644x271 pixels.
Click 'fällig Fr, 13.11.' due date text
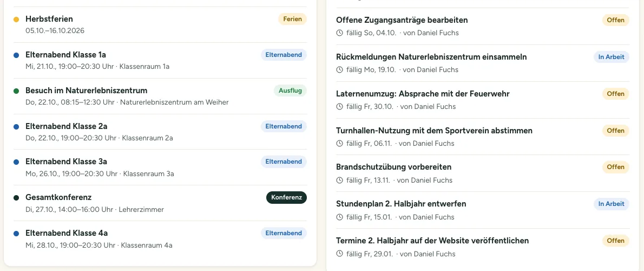tap(369, 180)
